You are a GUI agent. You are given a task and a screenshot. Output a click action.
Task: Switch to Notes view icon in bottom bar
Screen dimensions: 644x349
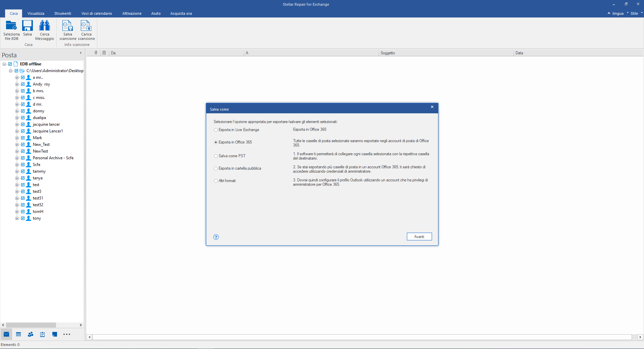coord(55,334)
